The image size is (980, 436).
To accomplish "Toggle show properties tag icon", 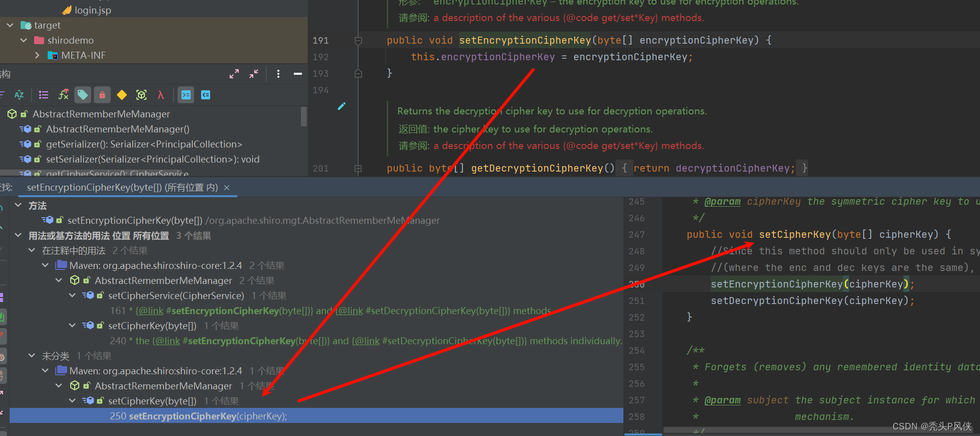I will tap(83, 95).
